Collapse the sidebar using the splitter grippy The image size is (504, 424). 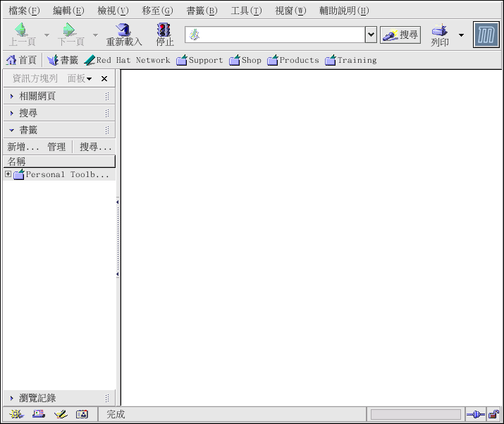tap(118, 238)
